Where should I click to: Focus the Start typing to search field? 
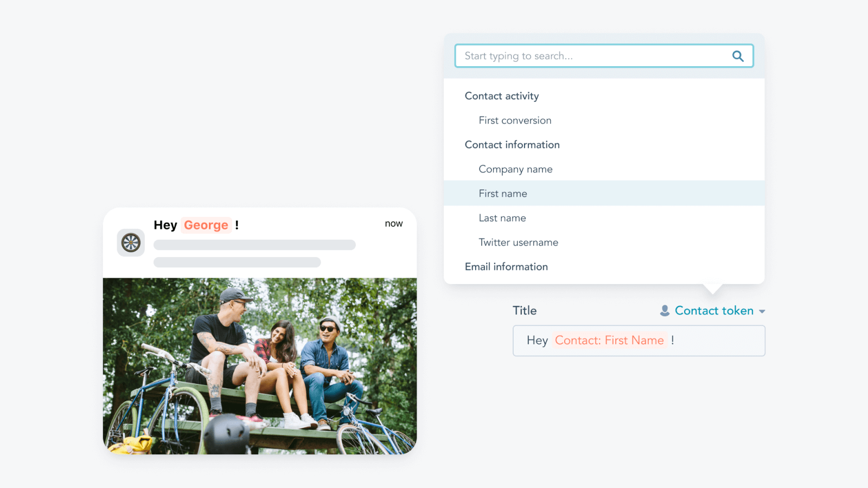tap(604, 56)
